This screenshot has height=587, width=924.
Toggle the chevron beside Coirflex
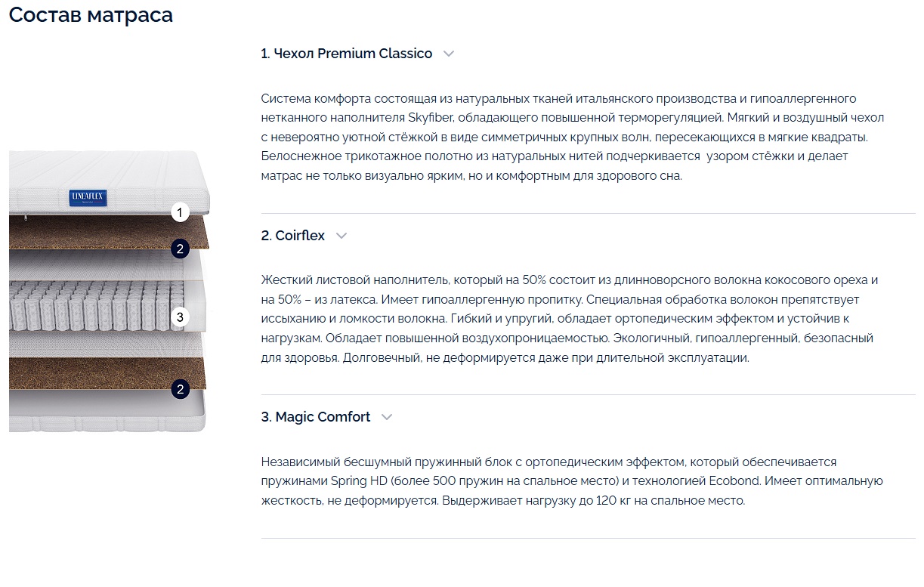pos(341,236)
